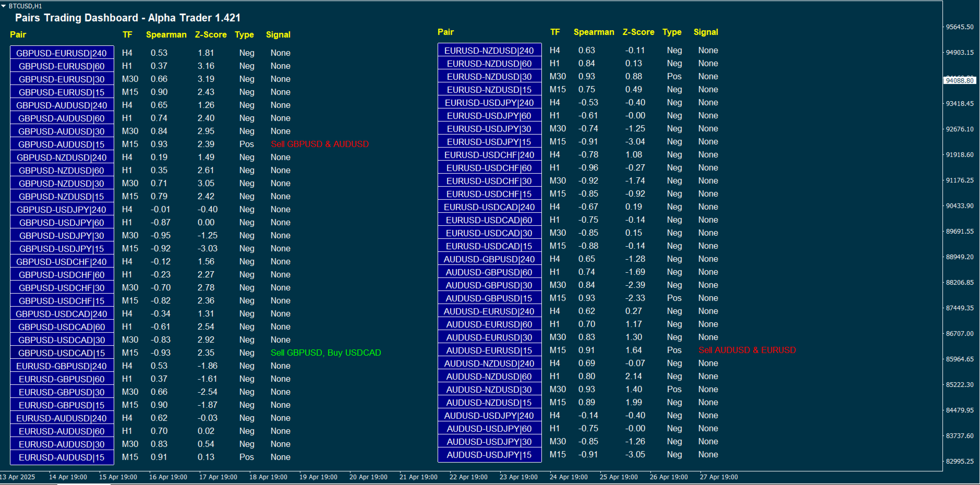Click the AUDUSD-NZDUSD|60 pair button
980x485 pixels.
(490, 377)
